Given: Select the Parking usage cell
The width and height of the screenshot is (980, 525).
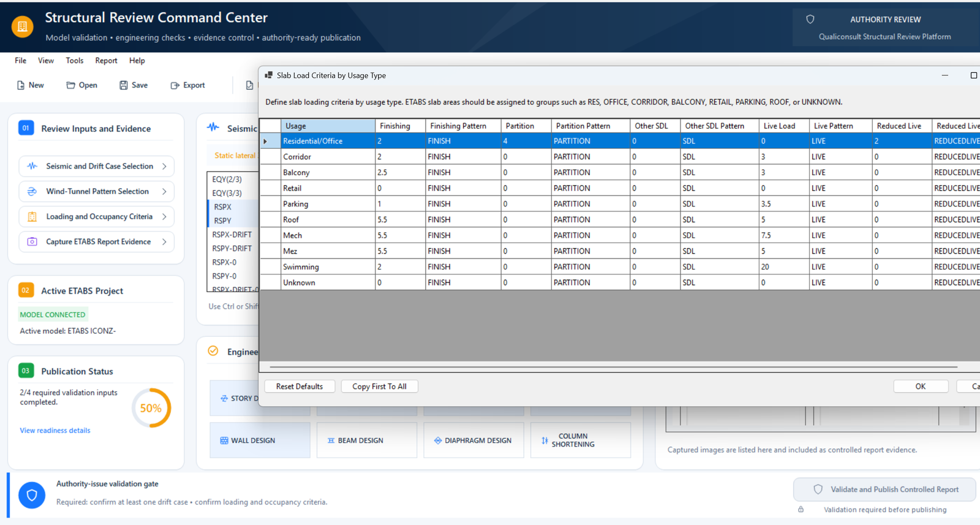Looking at the screenshot, I should 328,204.
